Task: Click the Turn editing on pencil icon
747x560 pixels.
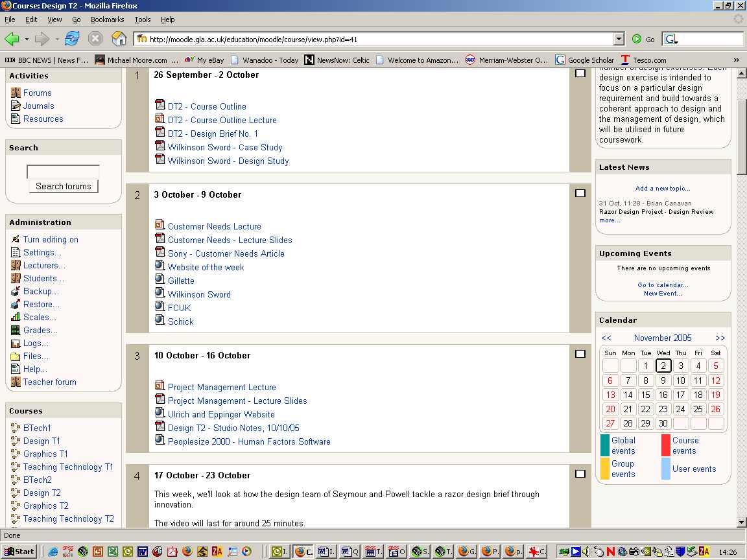Action: point(16,239)
